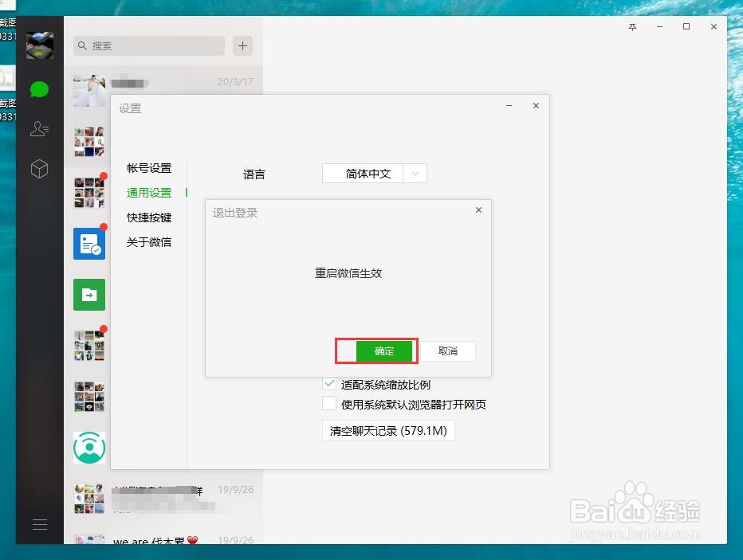
Task: Open the 简体中文 language dropdown
Action: (x=368, y=173)
